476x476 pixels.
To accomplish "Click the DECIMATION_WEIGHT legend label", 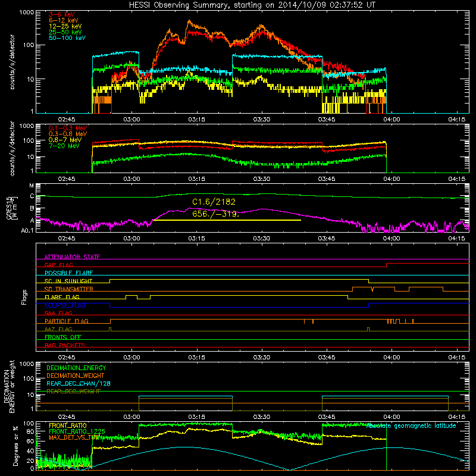I will (x=76, y=375).
